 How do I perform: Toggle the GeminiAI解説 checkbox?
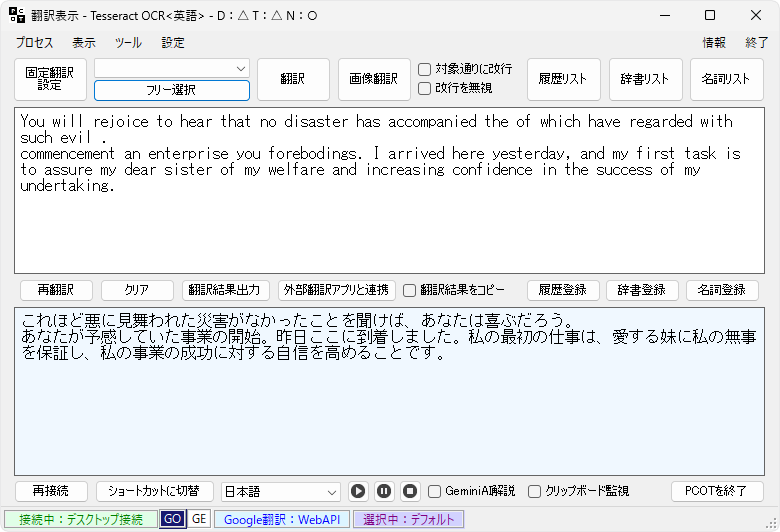435,491
